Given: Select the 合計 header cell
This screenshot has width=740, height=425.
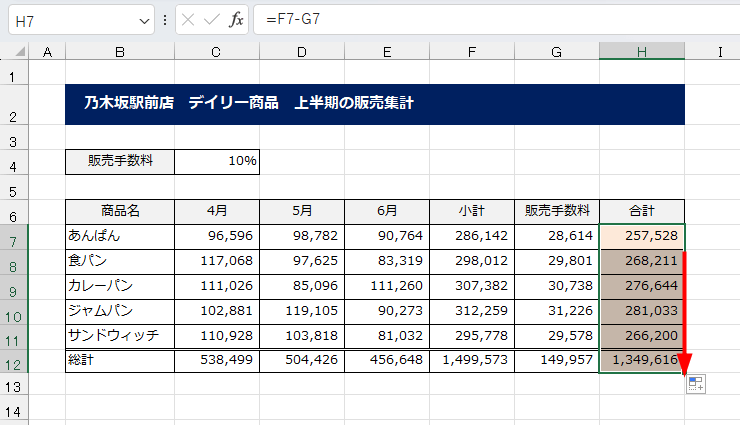Looking at the screenshot, I should (642, 211).
